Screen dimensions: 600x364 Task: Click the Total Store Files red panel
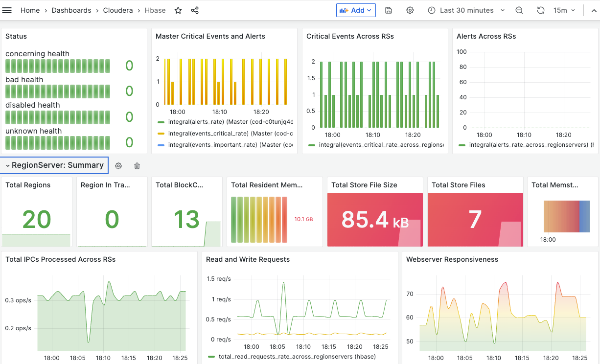click(475, 219)
